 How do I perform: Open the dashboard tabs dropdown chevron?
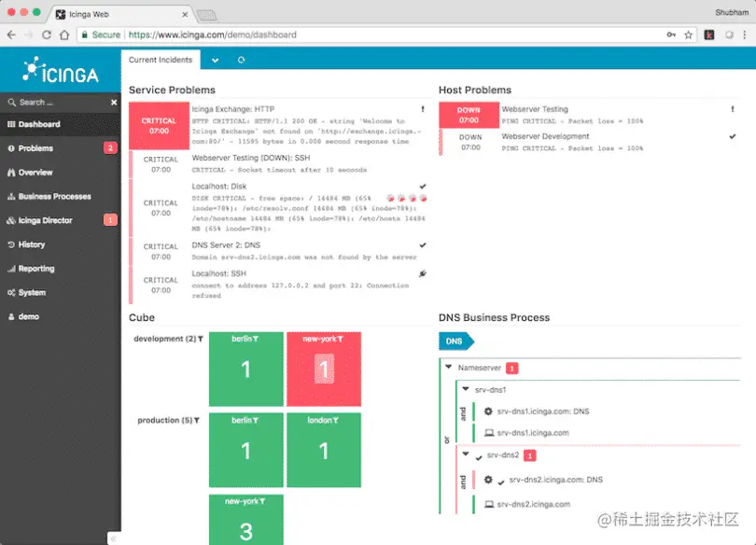click(x=215, y=61)
